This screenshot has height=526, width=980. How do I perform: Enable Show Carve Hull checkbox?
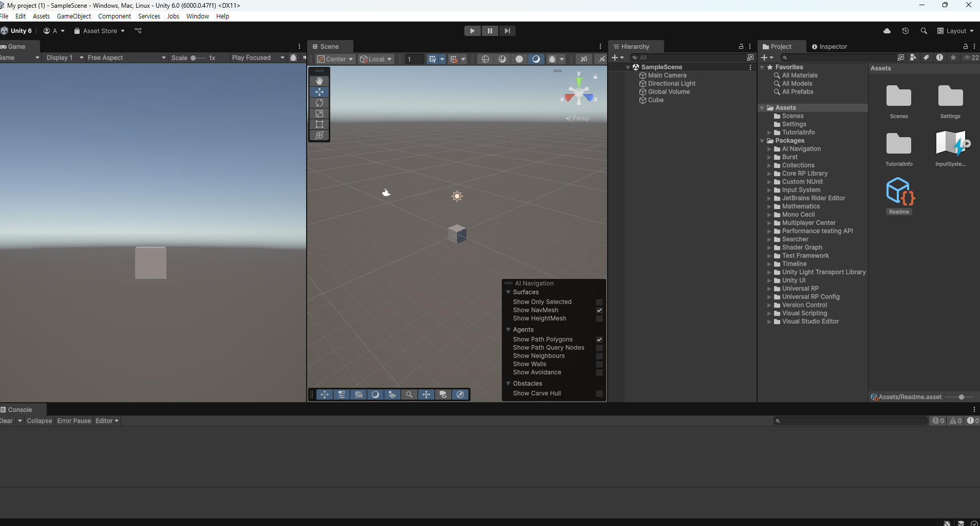pyautogui.click(x=599, y=393)
